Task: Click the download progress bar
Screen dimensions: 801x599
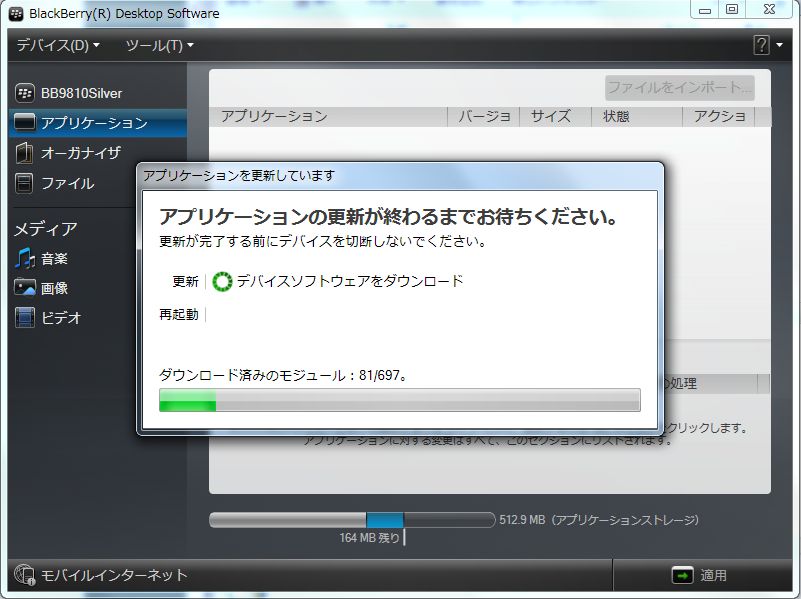Action: tap(399, 399)
